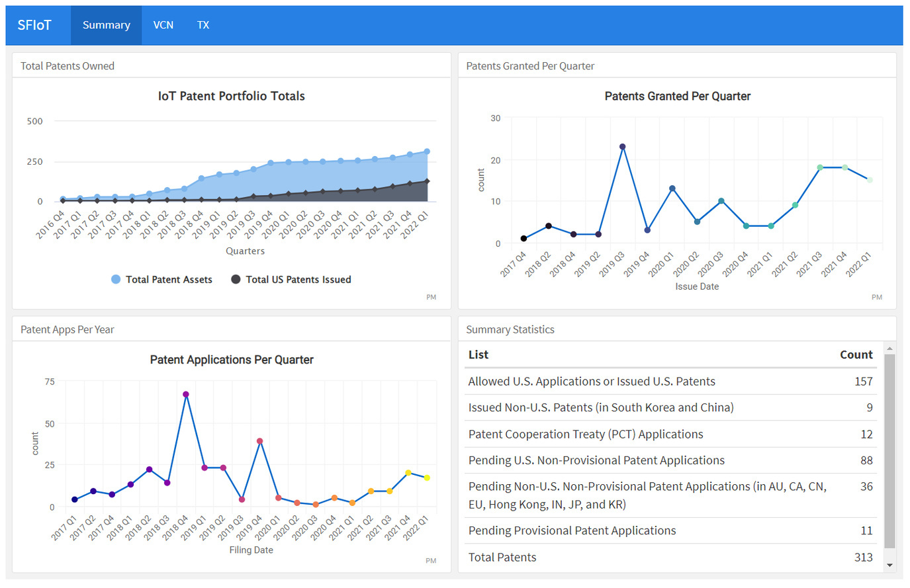Click the Count column header
Image resolution: width=910 pixels, height=588 pixels.
pyautogui.click(x=856, y=355)
